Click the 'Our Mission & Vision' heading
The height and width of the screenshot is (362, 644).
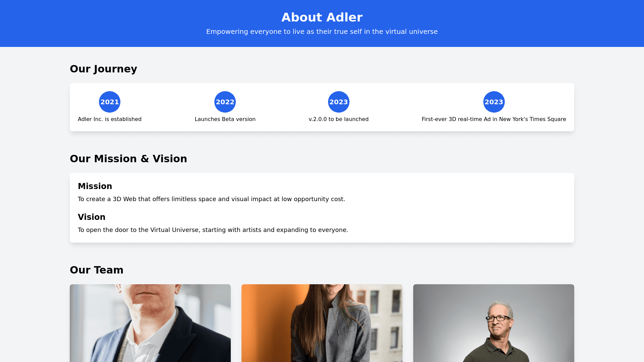point(128,159)
